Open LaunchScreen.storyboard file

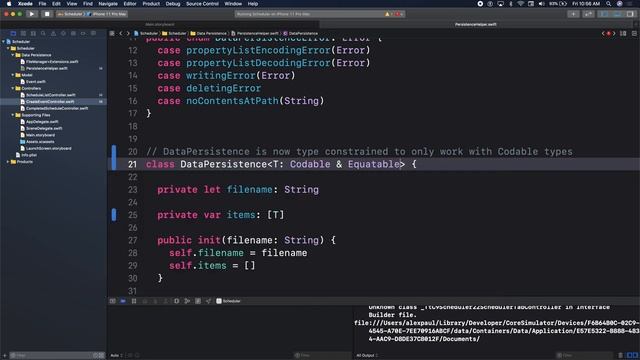[46, 148]
